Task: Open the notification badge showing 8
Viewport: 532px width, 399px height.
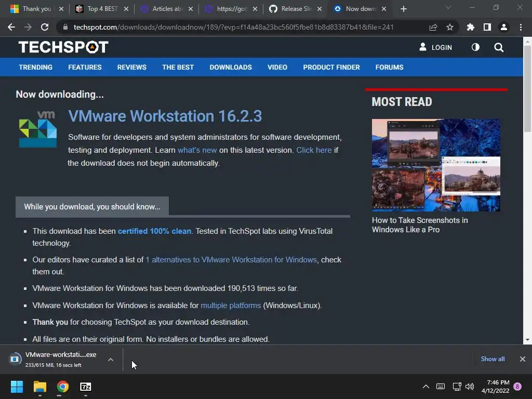Action: pos(517,387)
